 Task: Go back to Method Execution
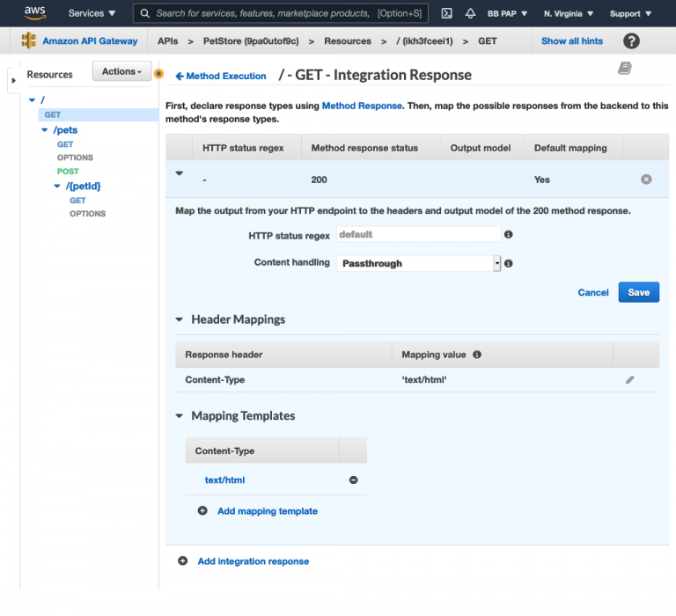221,76
